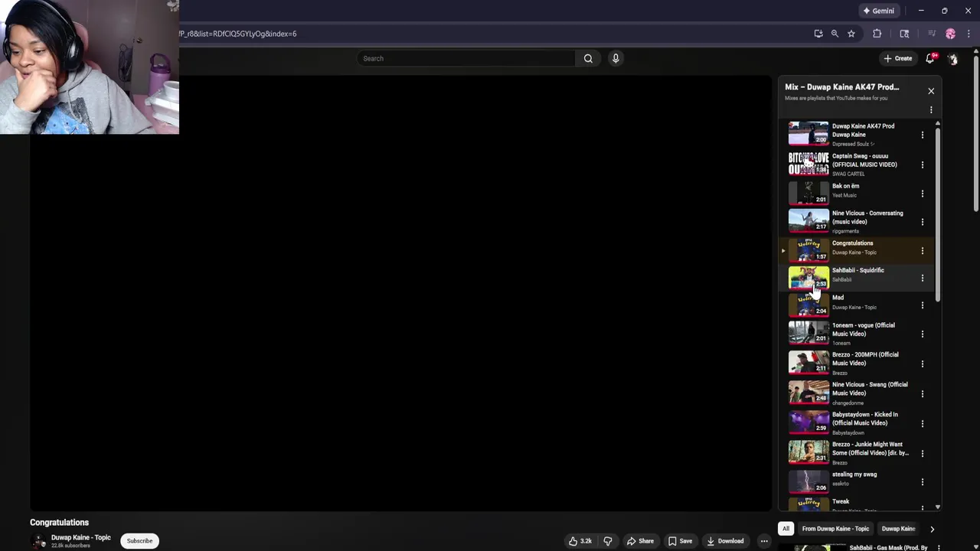Screen dimensions: 980x551
Task: Open YouTube notifications bell
Action: point(930,58)
